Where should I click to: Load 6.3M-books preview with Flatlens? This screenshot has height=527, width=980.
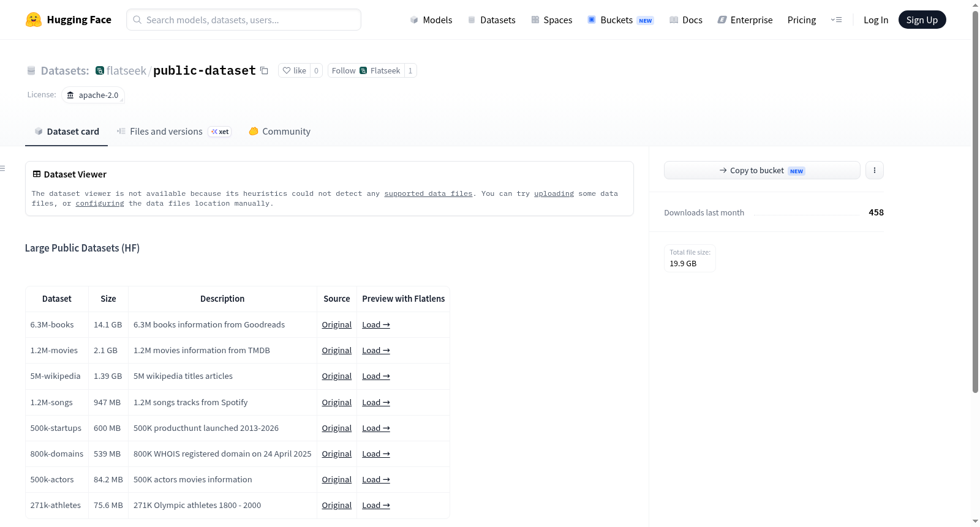(x=376, y=324)
